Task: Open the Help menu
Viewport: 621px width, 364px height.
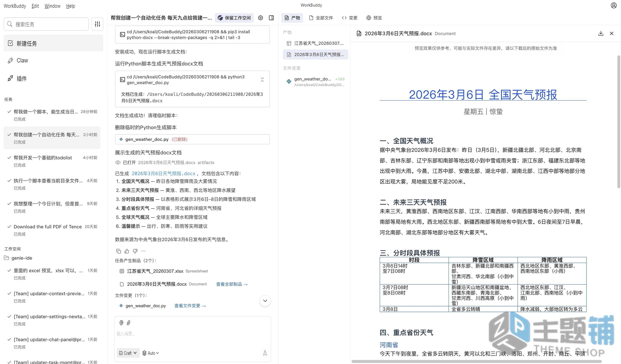Action: click(70, 6)
